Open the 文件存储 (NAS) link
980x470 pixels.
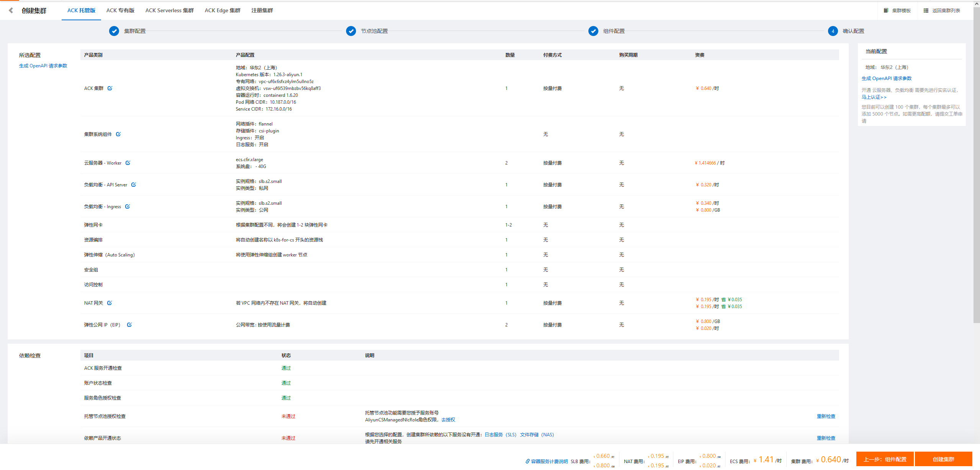pos(537,435)
